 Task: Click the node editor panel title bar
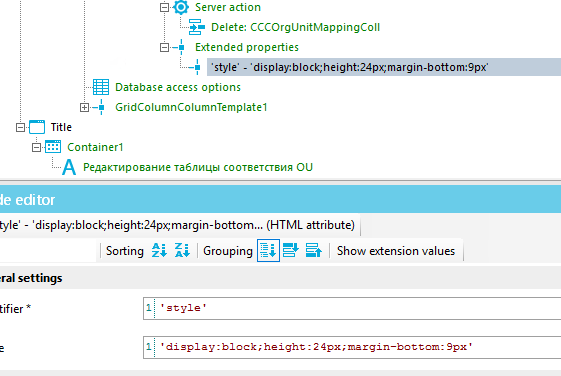[x=280, y=200]
